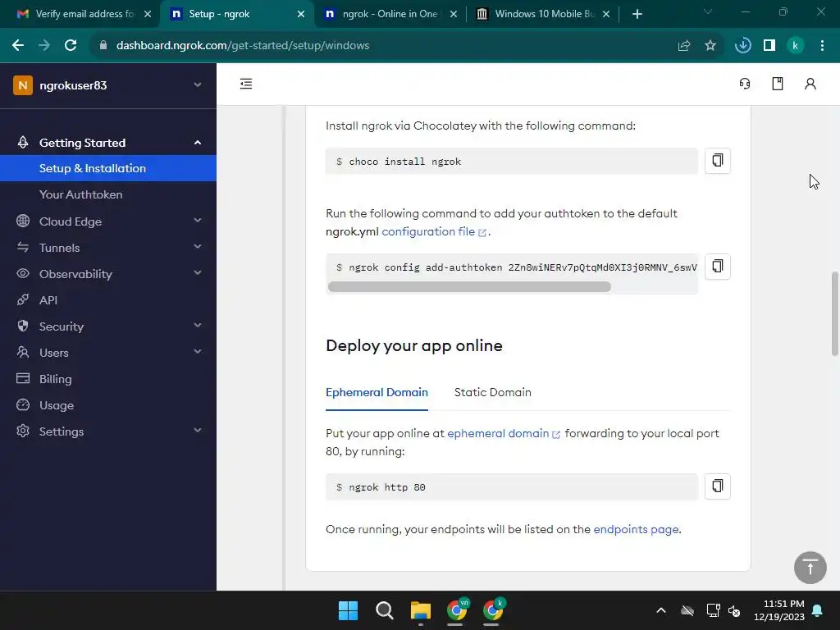Image resolution: width=840 pixels, height=630 pixels.
Task: Open Your Authtoken in the sidebar
Action: click(x=80, y=194)
